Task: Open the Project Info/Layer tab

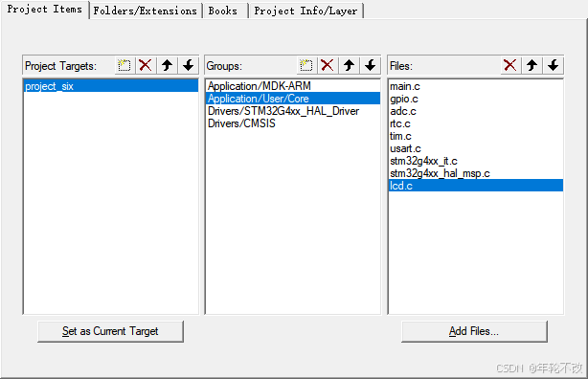Action: (x=305, y=11)
